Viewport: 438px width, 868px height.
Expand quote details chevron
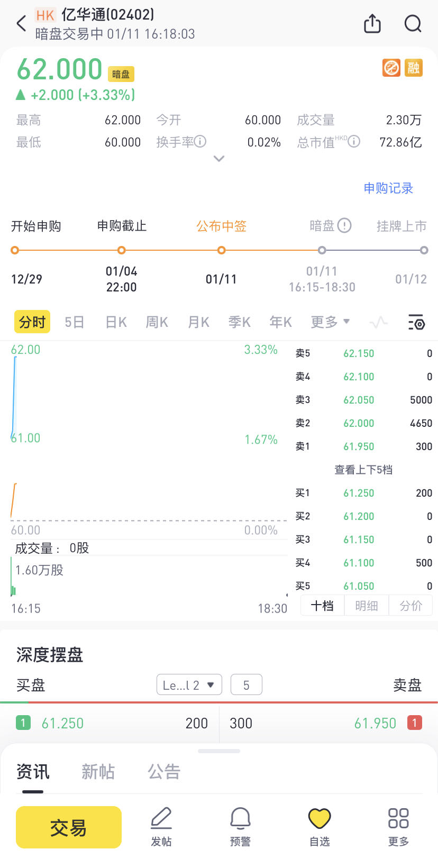[219, 159]
